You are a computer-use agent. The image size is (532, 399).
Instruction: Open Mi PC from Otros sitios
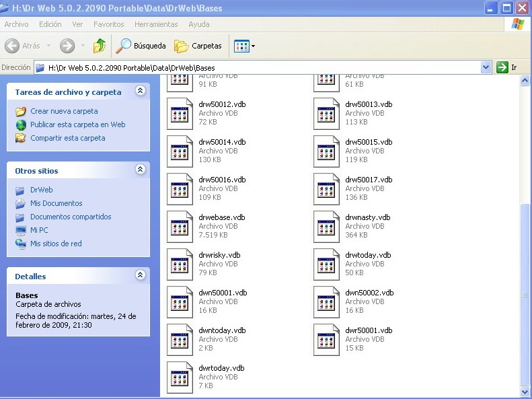[x=39, y=230]
